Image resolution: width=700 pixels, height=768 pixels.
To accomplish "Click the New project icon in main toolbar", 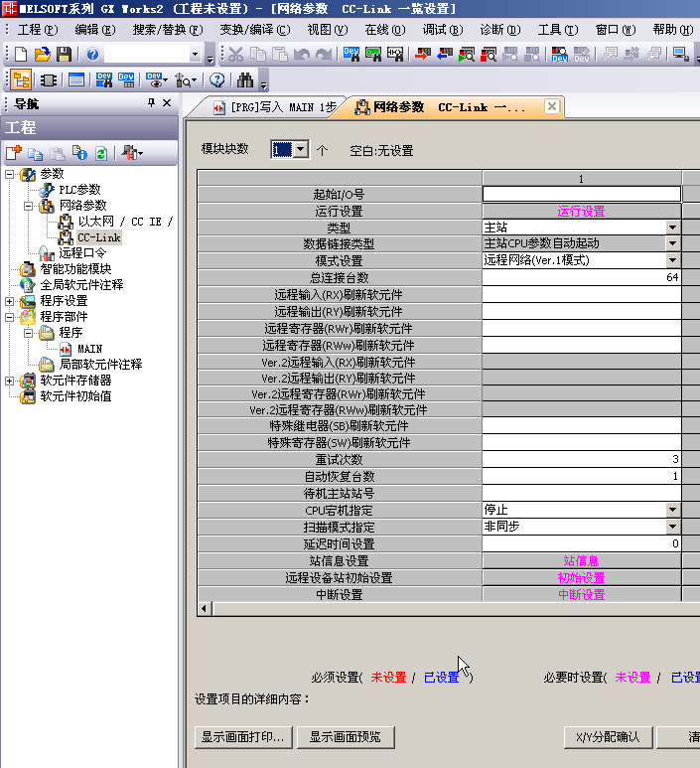I will [21, 54].
